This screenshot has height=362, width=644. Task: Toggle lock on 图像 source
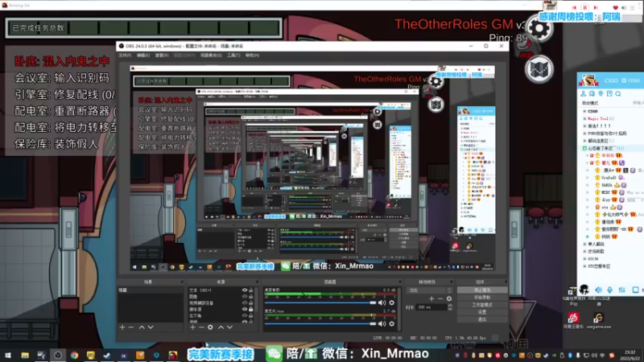click(x=251, y=296)
